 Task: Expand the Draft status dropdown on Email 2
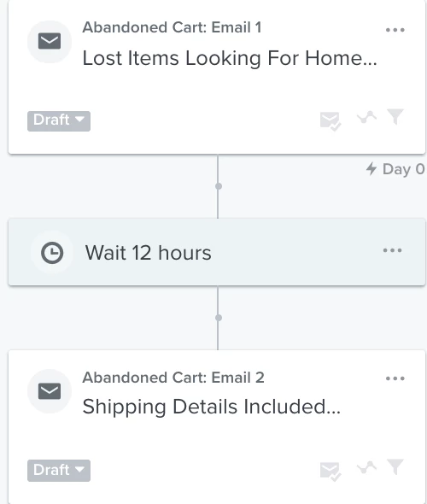point(59,471)
